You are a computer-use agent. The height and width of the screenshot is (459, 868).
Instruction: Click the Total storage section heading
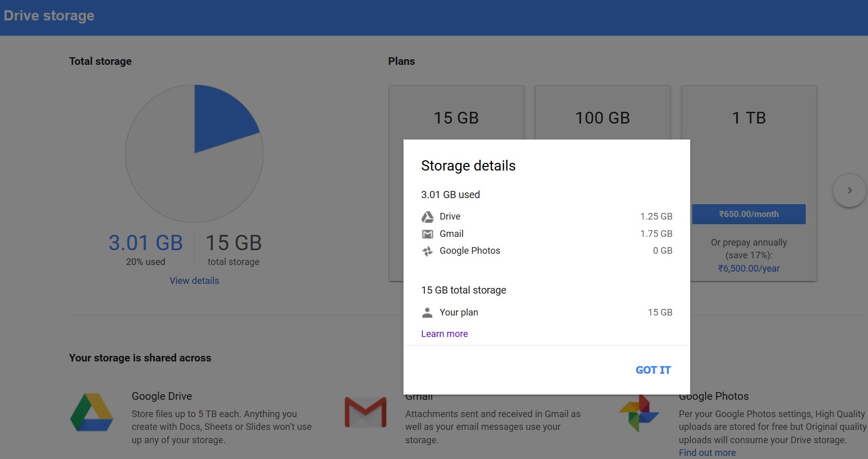100,61
